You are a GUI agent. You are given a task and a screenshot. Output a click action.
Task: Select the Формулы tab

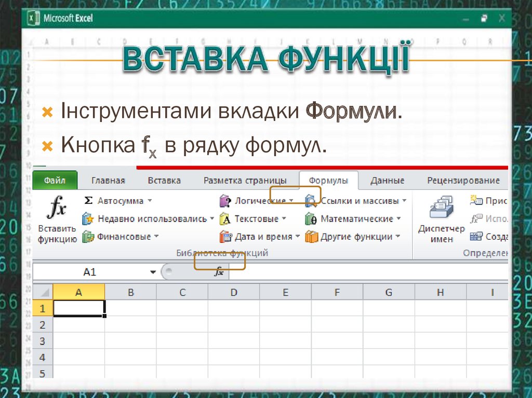328,181
